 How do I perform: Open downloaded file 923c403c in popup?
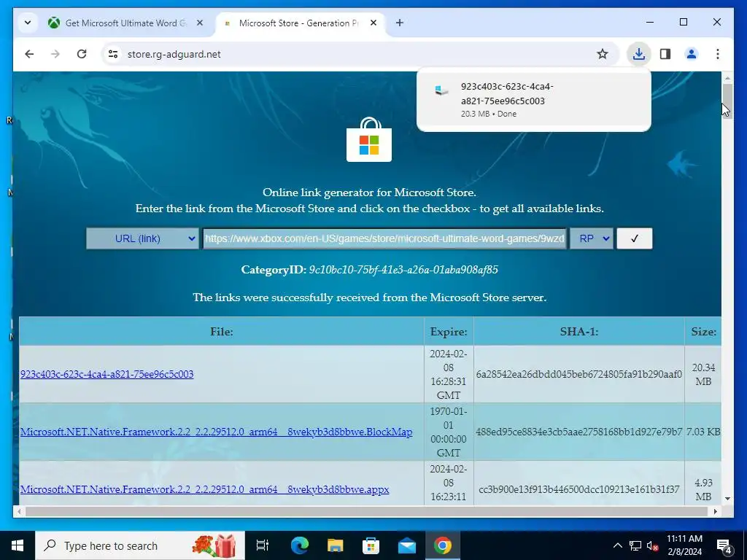click(533, 99)
